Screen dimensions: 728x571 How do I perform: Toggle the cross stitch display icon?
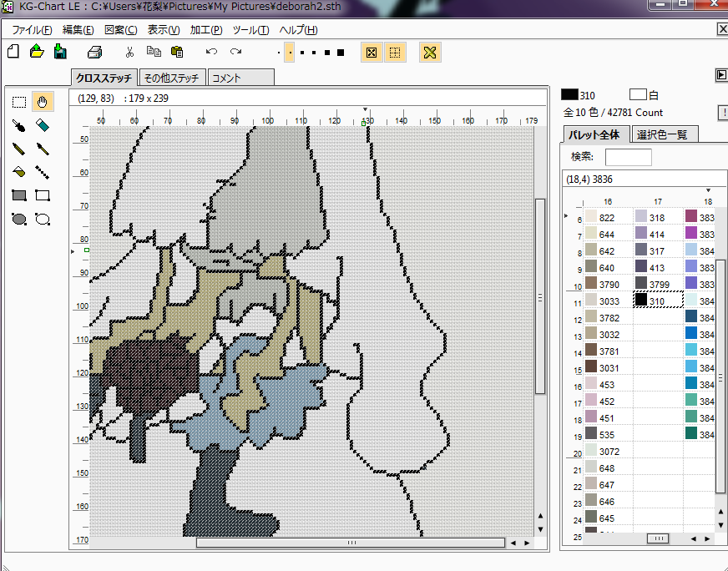point(430,53)
